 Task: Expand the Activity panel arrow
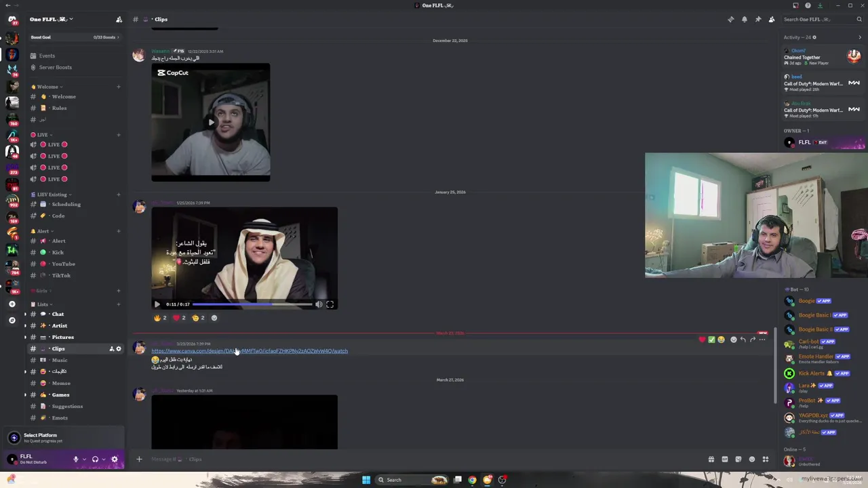(x=860, y=37)
